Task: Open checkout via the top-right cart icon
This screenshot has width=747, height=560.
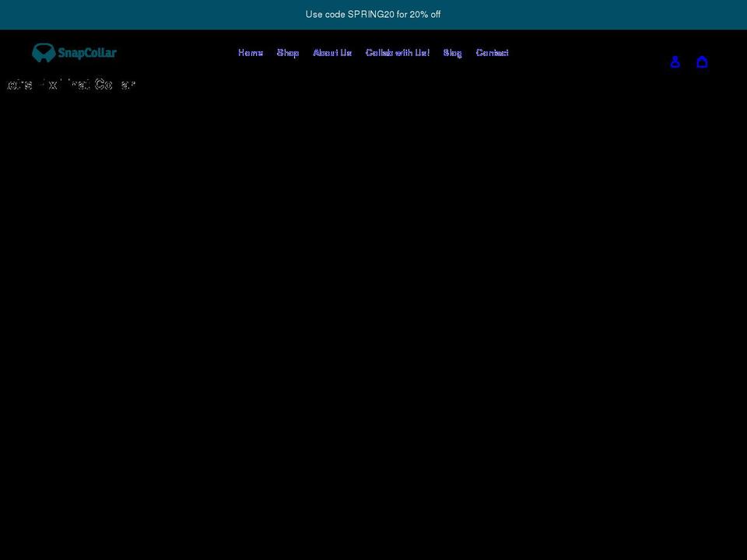Action: pyautogui.click(x=702, y=61)
